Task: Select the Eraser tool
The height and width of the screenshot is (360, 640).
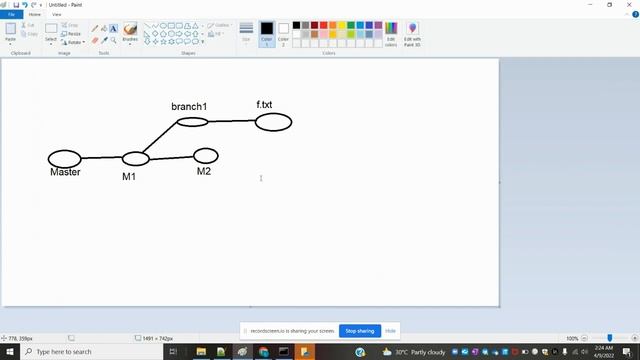Action: pyautogui.click(x=95, y=40)
